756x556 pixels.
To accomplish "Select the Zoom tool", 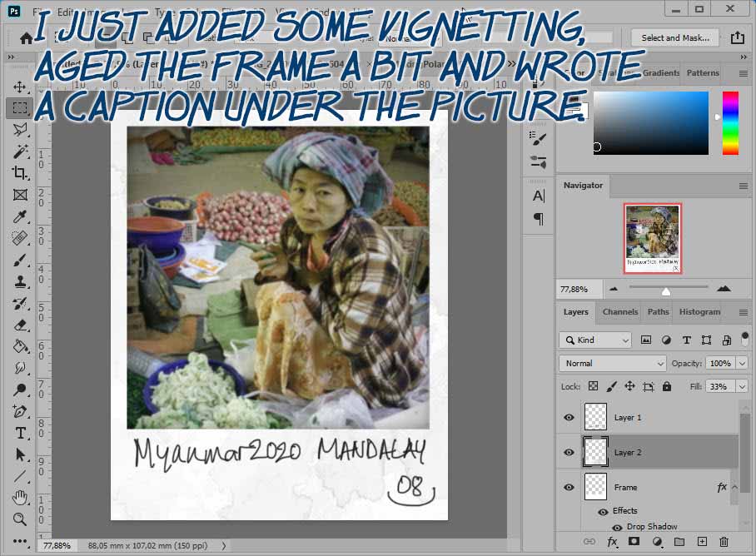I will (x=19, y=519).
